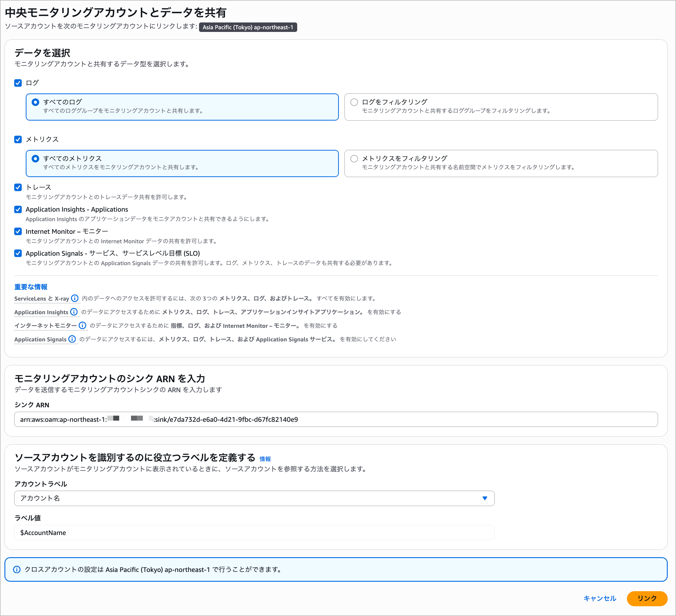Viewport: 676px width, 616px height.
Task: Toggle Internet Monitor – モニター checkbox
Action: point(18,231)
